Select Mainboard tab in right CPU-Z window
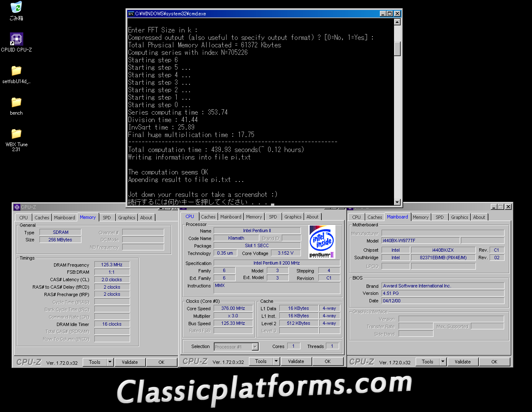Viewport: 532px width, 412px height. coord(397,217)
